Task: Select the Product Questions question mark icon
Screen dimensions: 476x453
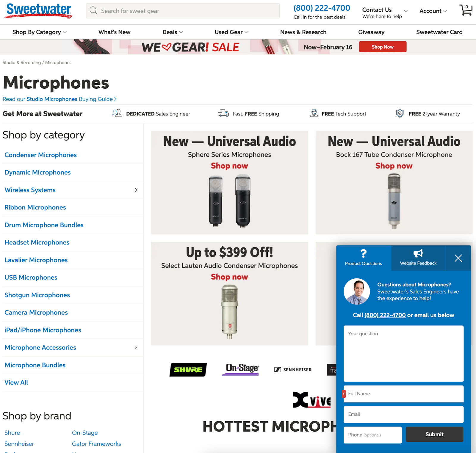Action: [363, 253]
